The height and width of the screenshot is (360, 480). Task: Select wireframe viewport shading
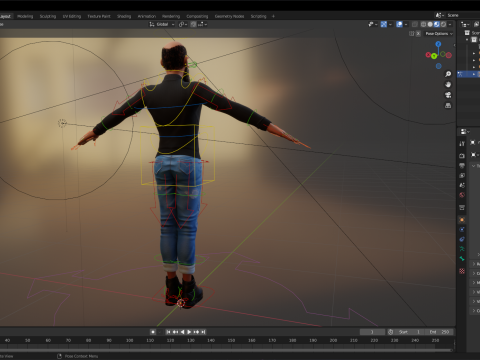(x=423, y=24)
